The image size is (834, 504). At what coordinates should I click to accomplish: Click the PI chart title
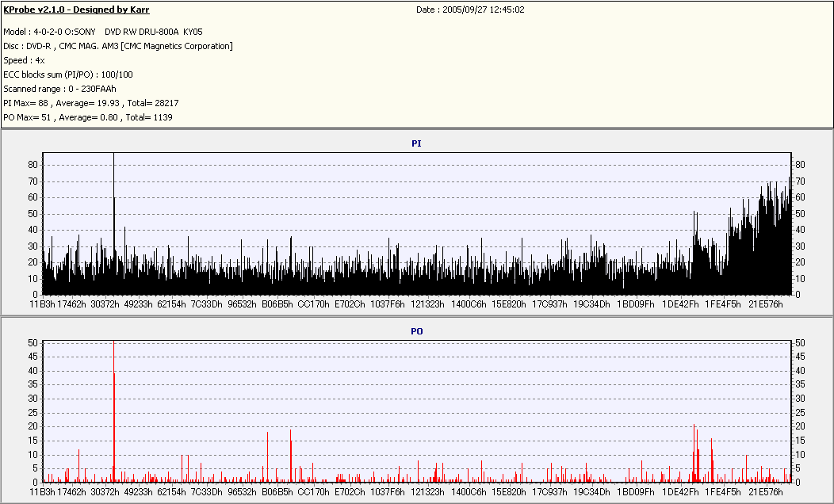point(416,143)
